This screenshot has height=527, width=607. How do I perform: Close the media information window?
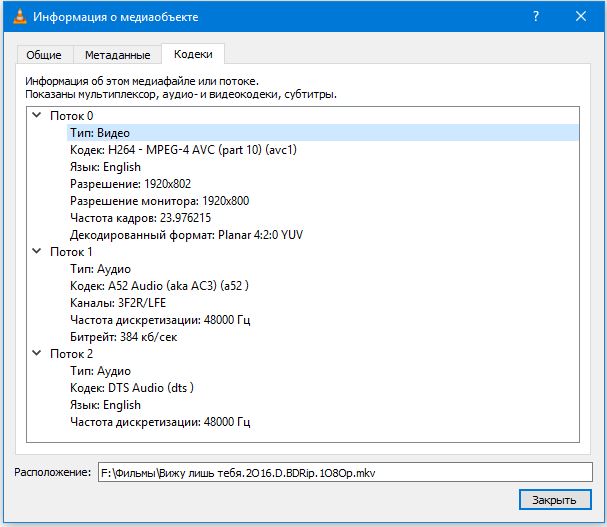(581, 17)
